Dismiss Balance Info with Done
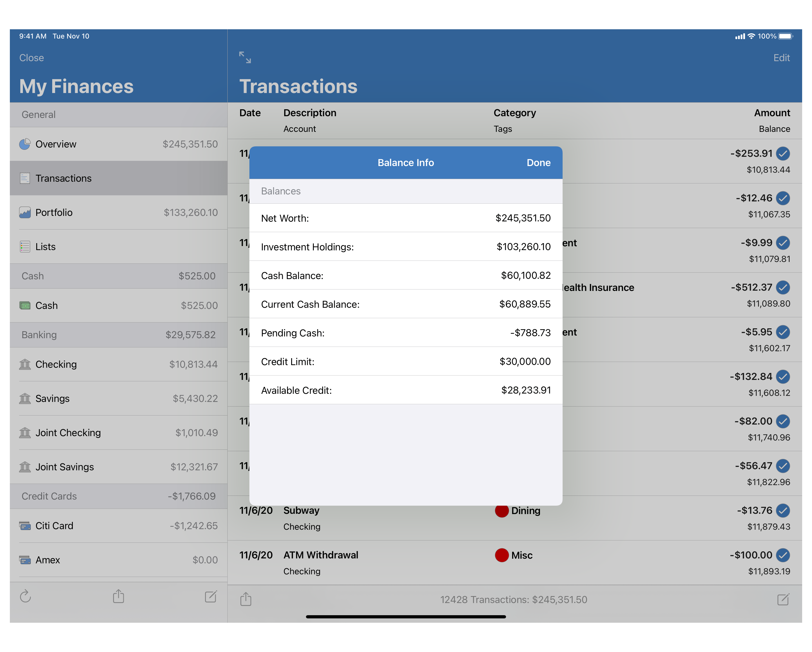 click(538, 162)
